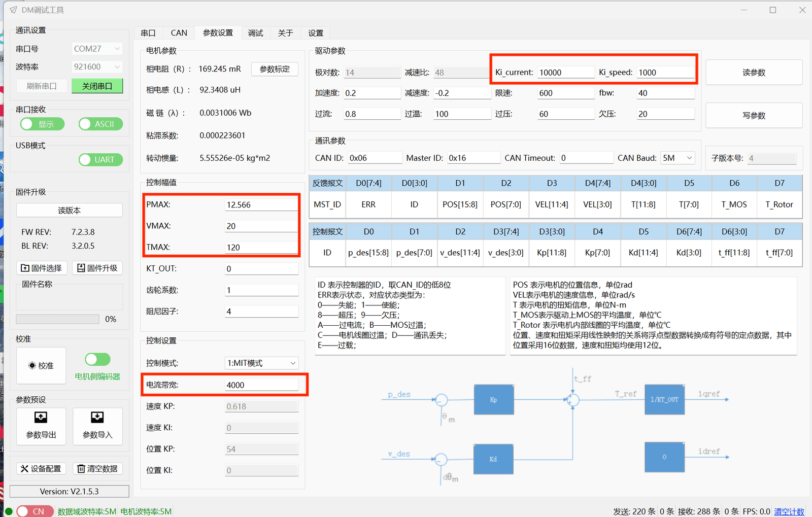Image resolution: width=812 pixels, height=517 pixels.
Task: Click the DM调试工具 title bar app icon
Action: (x=13, y=10)
